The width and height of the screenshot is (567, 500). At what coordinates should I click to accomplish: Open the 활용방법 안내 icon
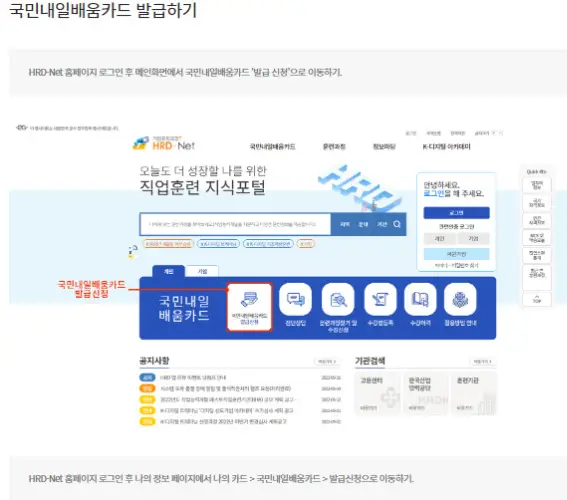click(460, 300)
